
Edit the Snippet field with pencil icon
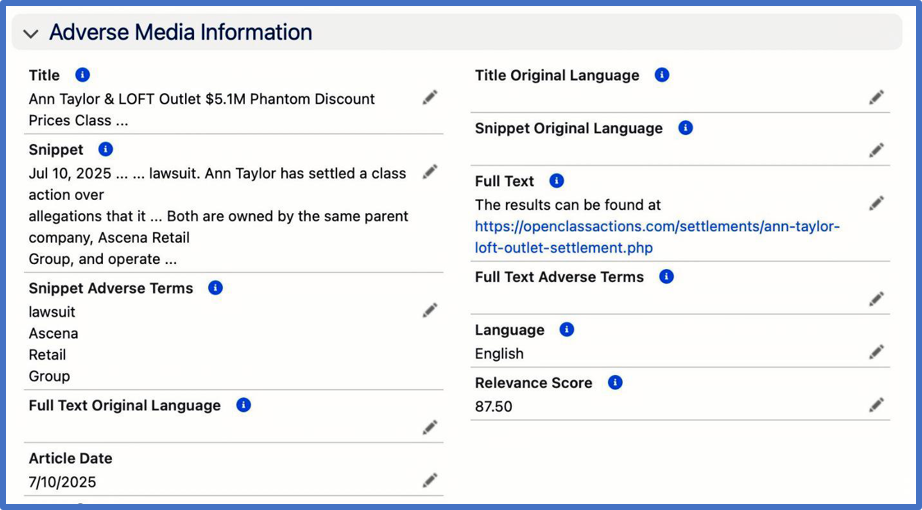tap(430, 172)
